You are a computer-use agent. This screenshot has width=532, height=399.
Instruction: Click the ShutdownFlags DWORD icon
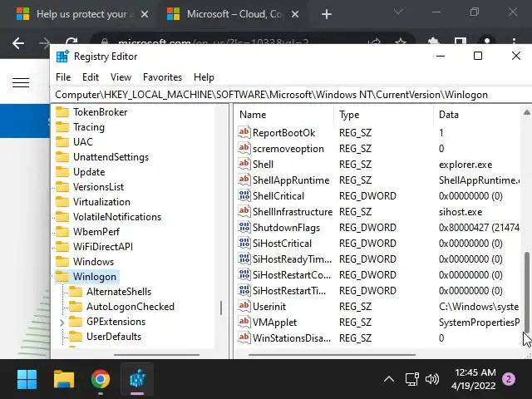tap(244, 227)
